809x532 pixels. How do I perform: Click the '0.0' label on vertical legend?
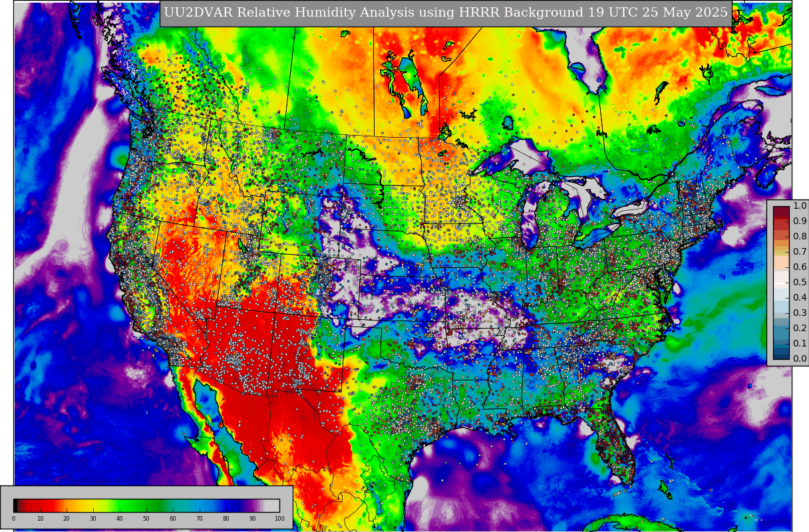(x=800, y=359)
